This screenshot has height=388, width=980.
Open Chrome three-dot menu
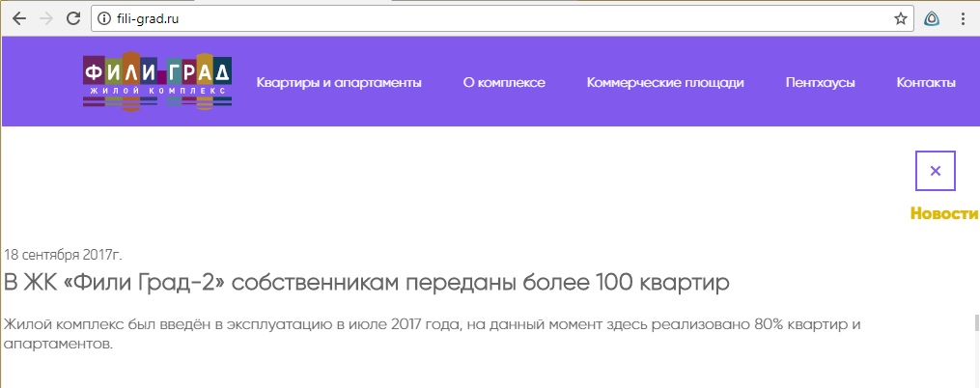pyautogui.click(x=964, y=18)
